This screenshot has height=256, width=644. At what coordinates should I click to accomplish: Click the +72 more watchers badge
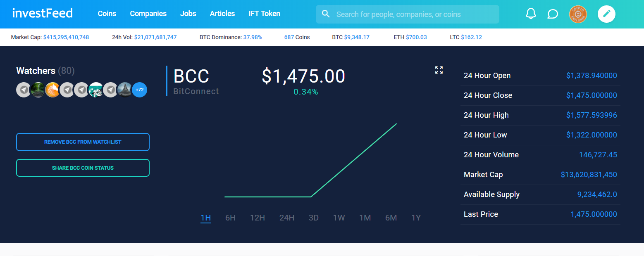(139, 90)
